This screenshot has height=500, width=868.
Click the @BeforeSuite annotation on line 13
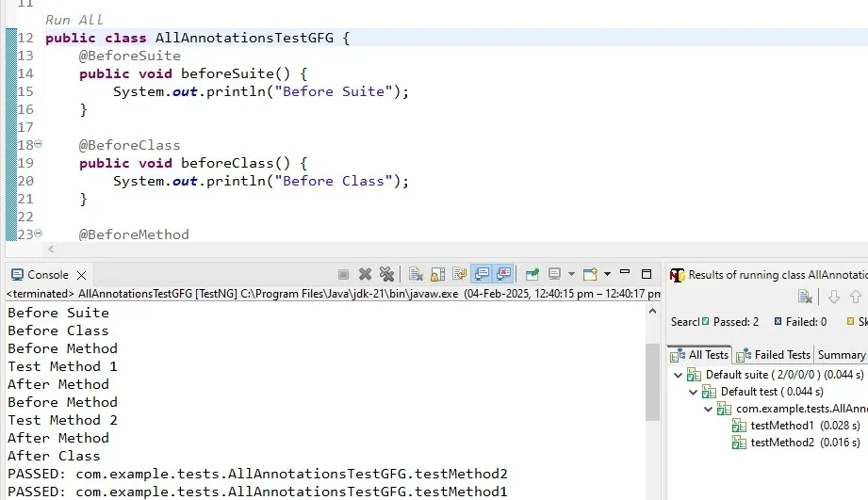pos(129,56)
